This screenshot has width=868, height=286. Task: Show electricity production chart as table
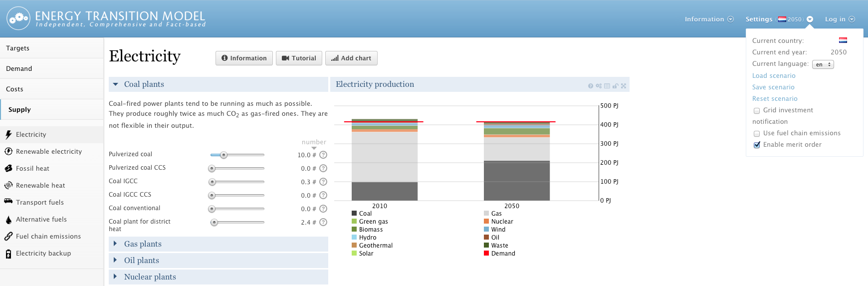click(607, 86)
